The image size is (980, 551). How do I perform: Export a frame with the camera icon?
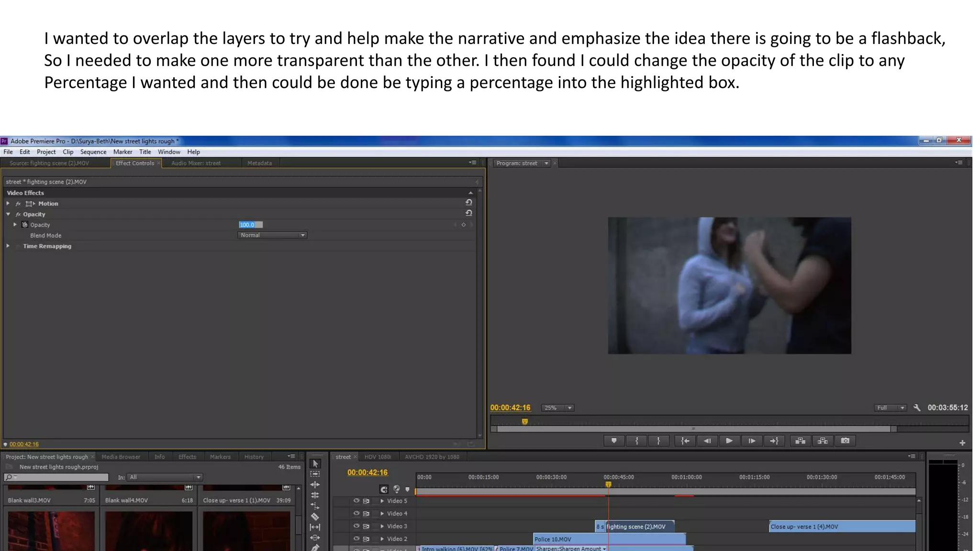tap(845, 441)
